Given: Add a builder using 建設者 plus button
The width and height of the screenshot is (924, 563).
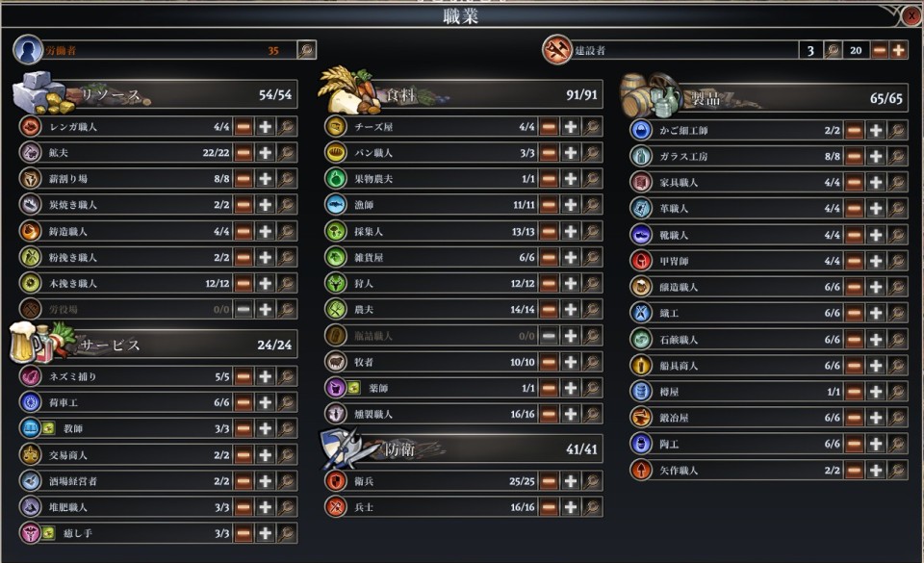Looking at the screenshot, I should (x=898, y=50).
